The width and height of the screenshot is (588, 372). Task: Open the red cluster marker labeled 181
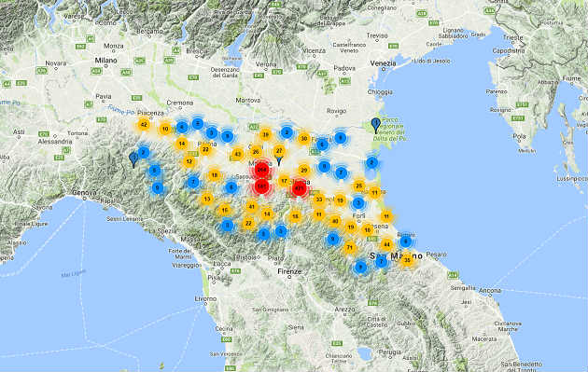(261, 186)
